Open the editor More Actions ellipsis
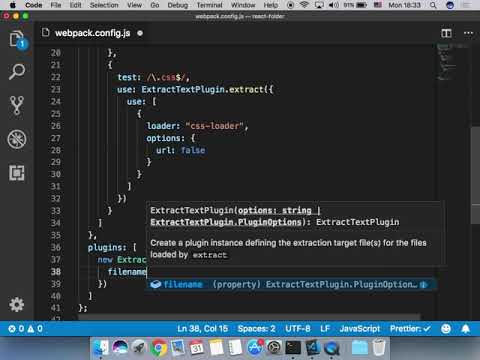The width and height of the screenshot is (480, 360). (x=468, y=33)
